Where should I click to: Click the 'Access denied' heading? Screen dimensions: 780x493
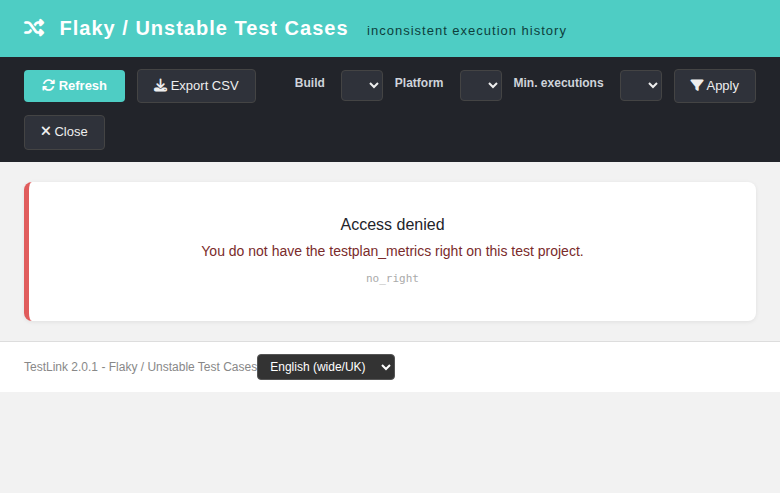pos(392,224)
